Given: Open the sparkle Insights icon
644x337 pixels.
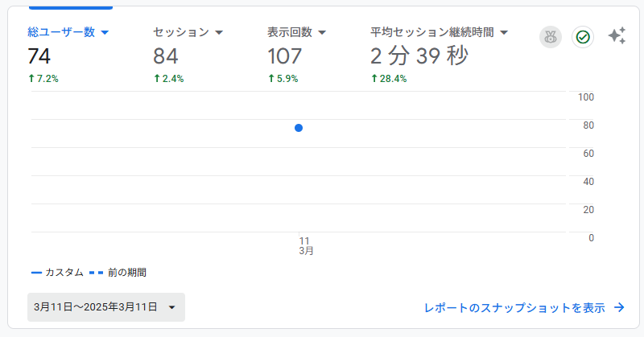Looking at the screenshot, I should pos(617,35).
